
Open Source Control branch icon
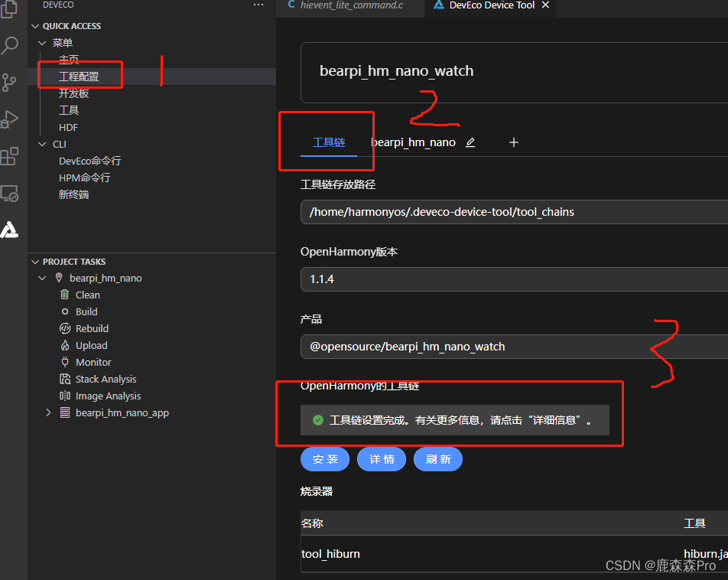[x=9, y=83]
